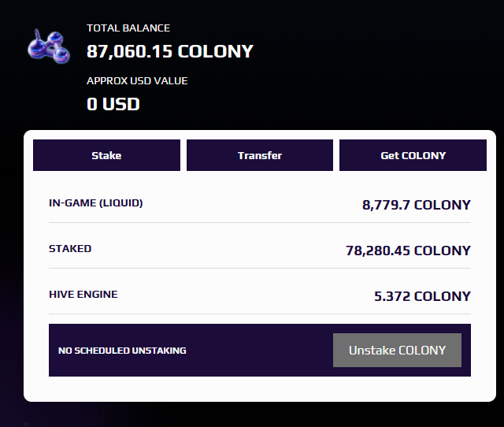Select the 8,779.7 COLONY liquid amount
This screenshot has width=504, height=427.
417,205
